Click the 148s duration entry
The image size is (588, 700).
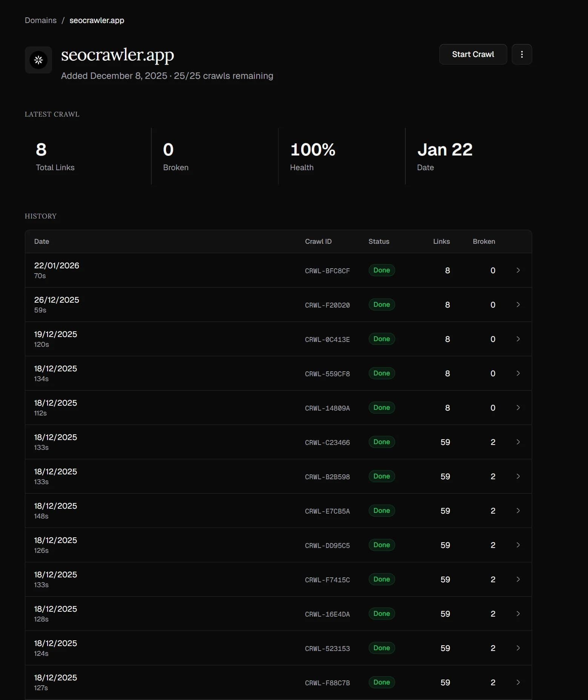(x=41, y=516)
